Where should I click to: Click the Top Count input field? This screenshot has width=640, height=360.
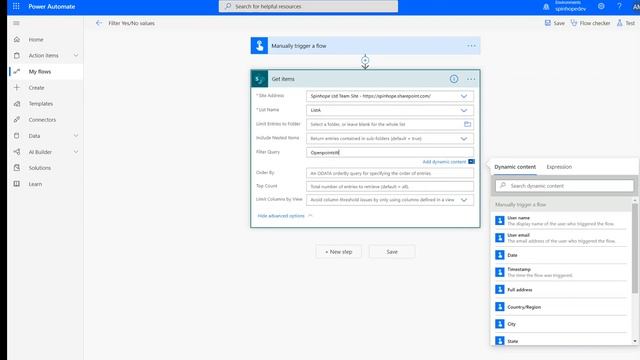(390, 187)
